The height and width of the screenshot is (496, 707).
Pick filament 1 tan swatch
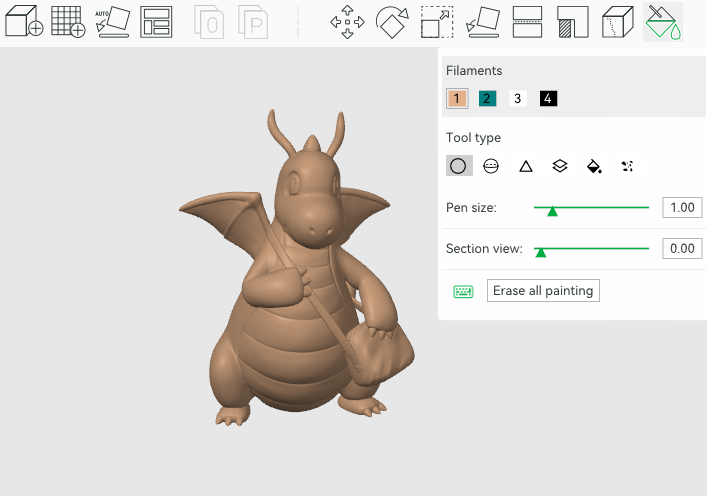pyautogui.click(x=457, y=98)
